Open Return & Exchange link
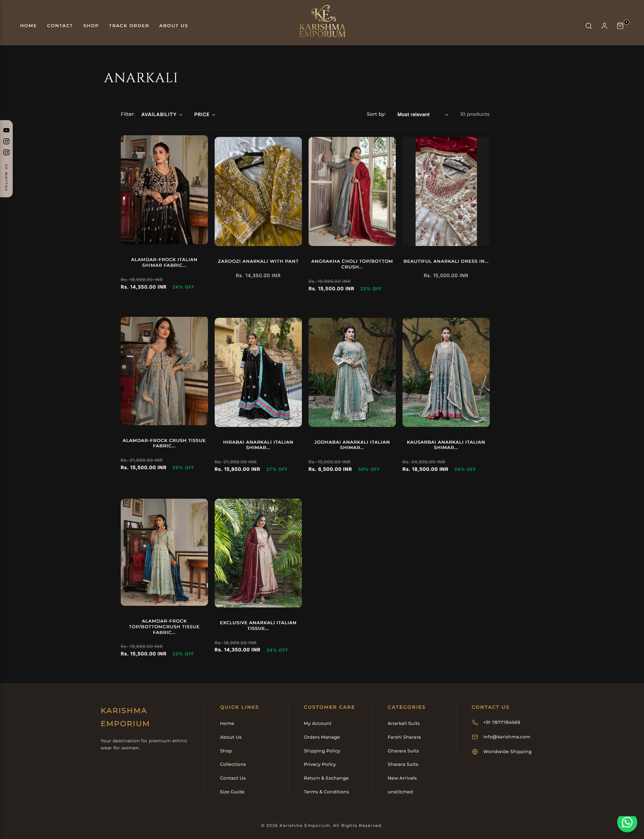The width and height of the screenshot is (644, 839). pos(326,778)
